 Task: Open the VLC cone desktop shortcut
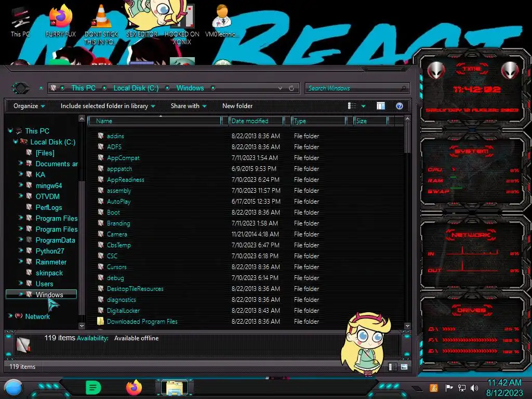coord(101,24)
